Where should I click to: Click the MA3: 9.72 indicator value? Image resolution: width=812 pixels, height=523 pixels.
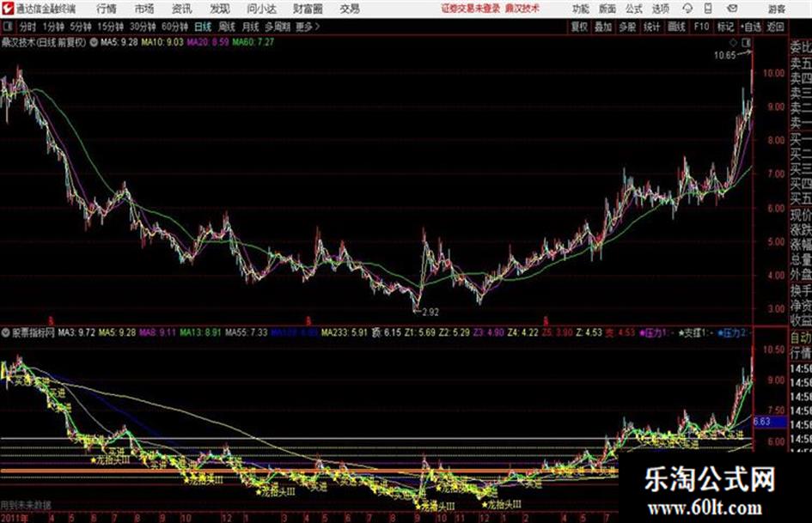pos(76,332)
